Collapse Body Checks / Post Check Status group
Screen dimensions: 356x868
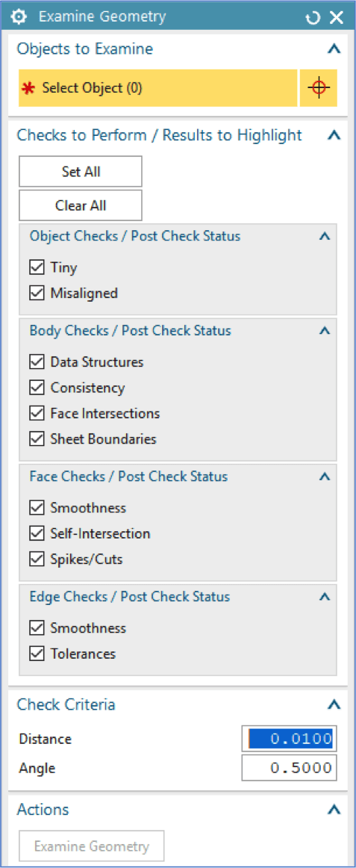click(x=325, y=331)
